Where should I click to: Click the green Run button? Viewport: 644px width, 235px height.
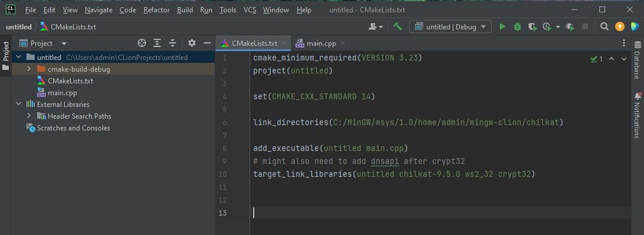point(502,26)
